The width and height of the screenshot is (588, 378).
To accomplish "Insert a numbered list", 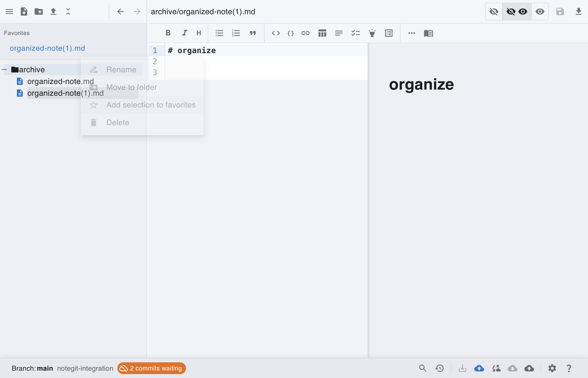I will (x=236, y=33).
